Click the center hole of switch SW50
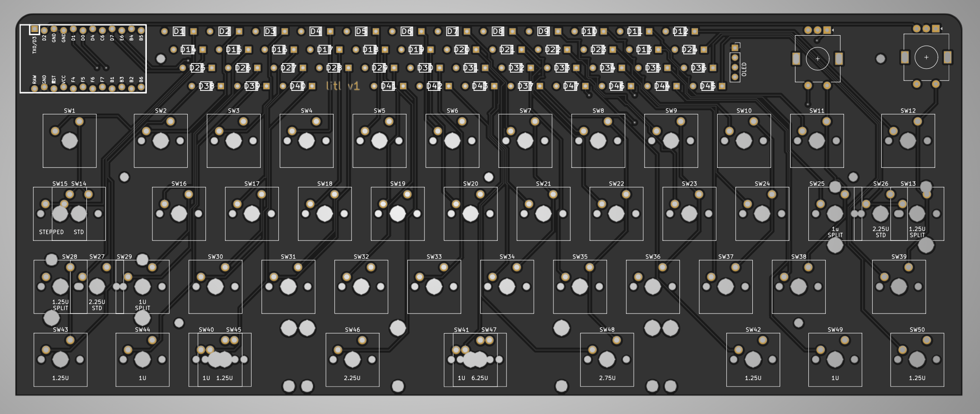Image resolution: width=980 pixels, height=414 pixels. click(917, 360)
